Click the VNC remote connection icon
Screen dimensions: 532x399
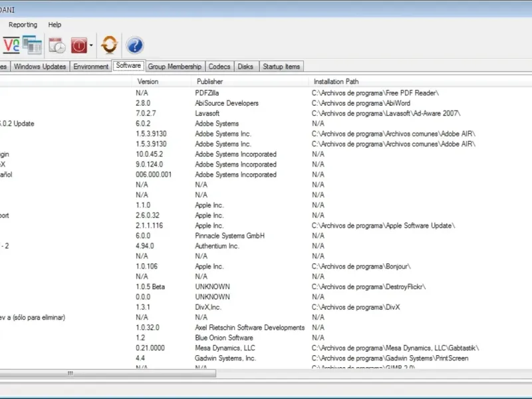(11, 45)
